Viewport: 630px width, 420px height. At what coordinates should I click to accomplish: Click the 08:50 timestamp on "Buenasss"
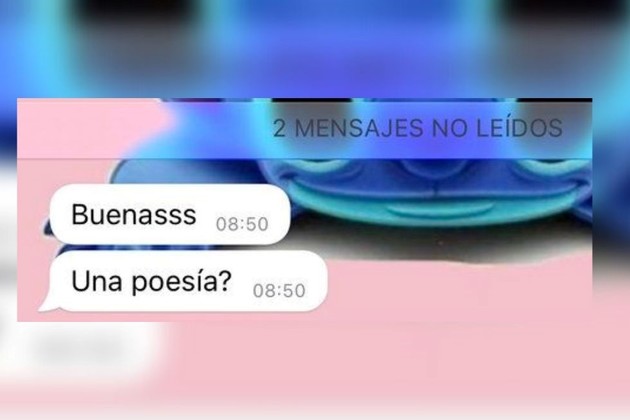pos(242,224)
